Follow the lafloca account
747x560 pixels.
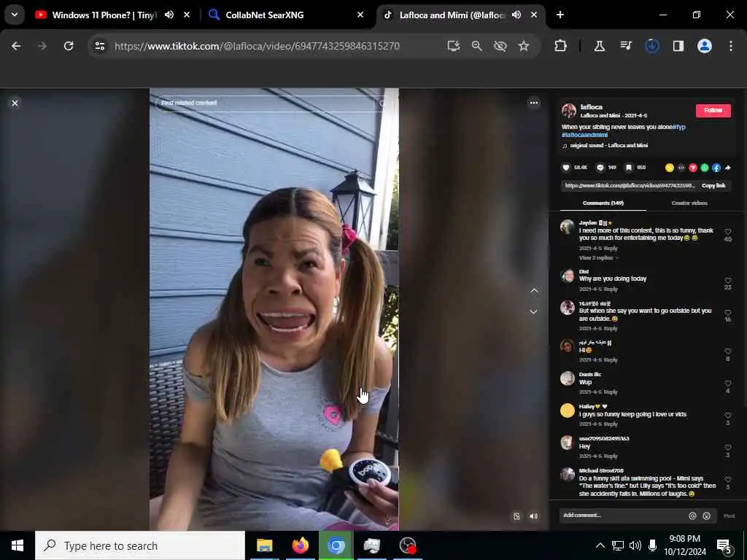coord(713,111)
